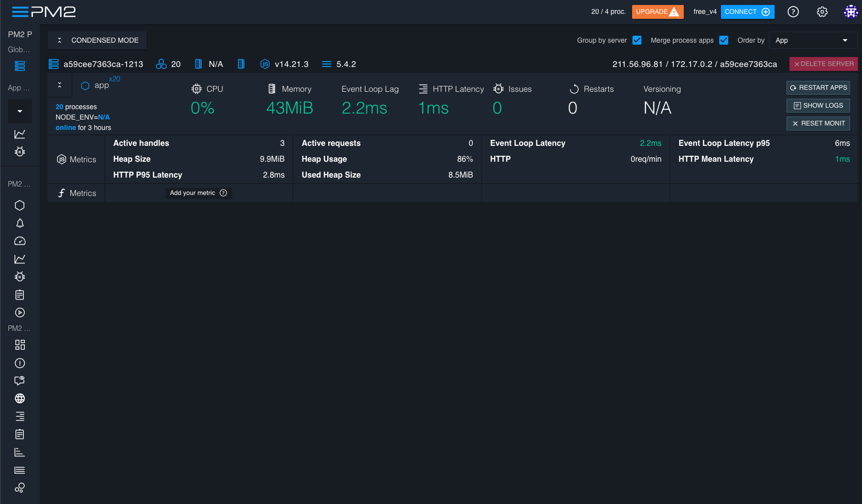Viewport: 862px width, 504px height.
Task: Open the hamburger menu next to PM2 logo
Action: click(20, 11)
